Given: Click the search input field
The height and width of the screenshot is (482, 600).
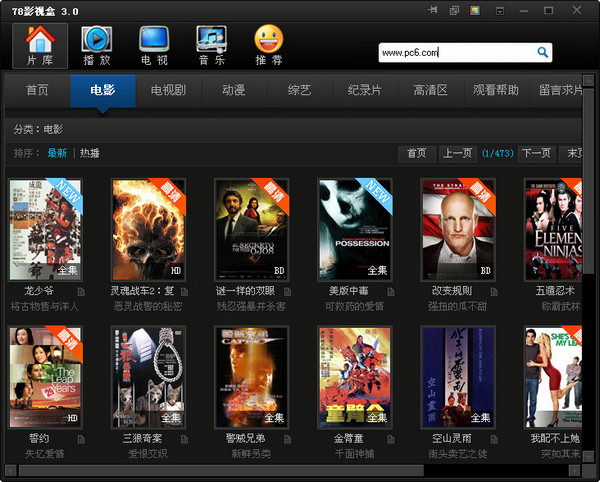Looking at the screenshot, I should 457,52.
